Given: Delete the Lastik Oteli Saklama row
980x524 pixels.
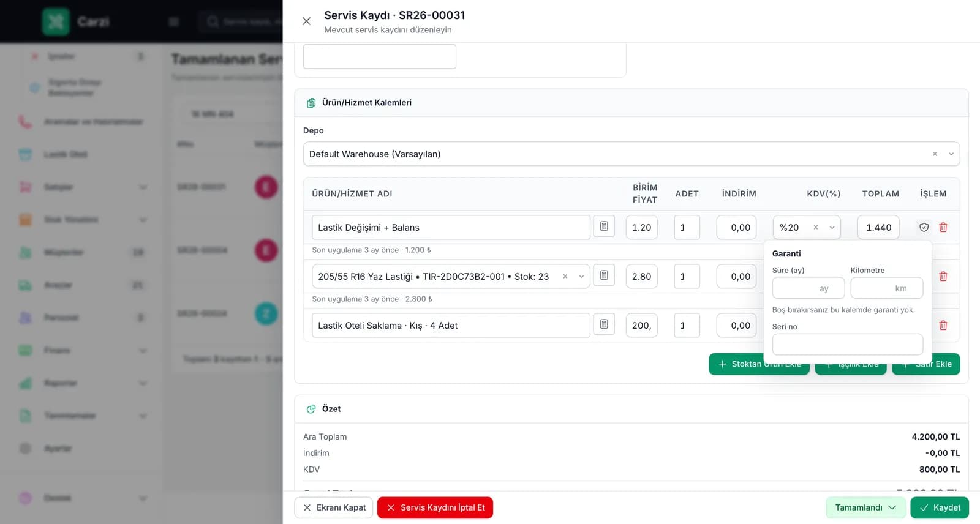Looking at the screenshot, I should click(943, 325).
